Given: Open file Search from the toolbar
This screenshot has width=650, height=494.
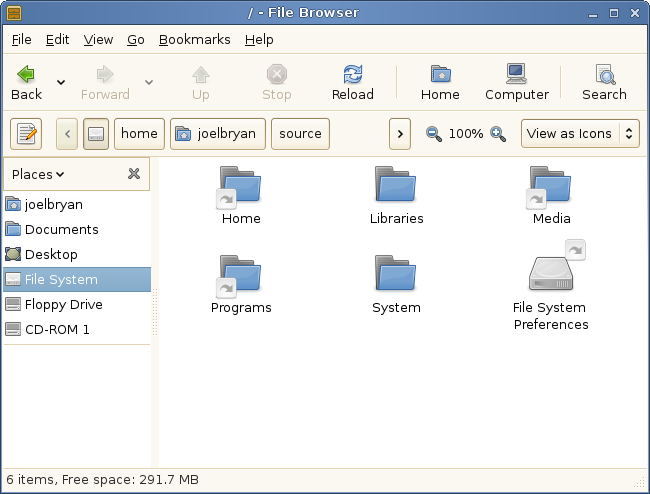Looking at the screenshot, I should click(x=604, y=82).
